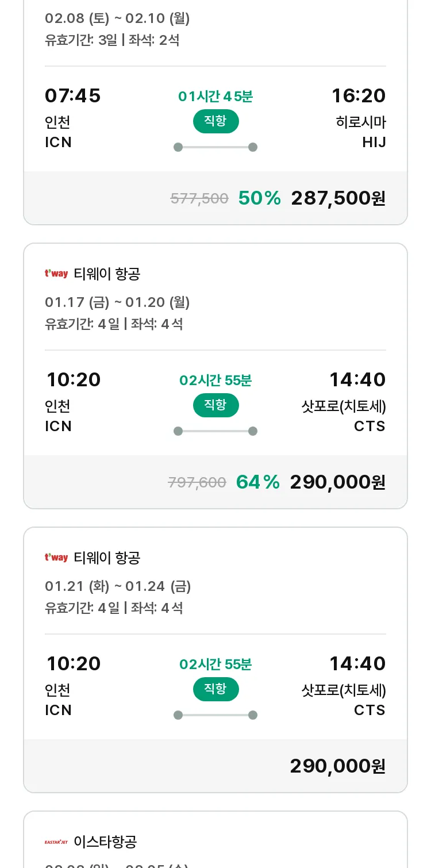
Task: Tap the 02.08 (토) ~ 02.10 (월) dates
Action: [x=117, y=18]
